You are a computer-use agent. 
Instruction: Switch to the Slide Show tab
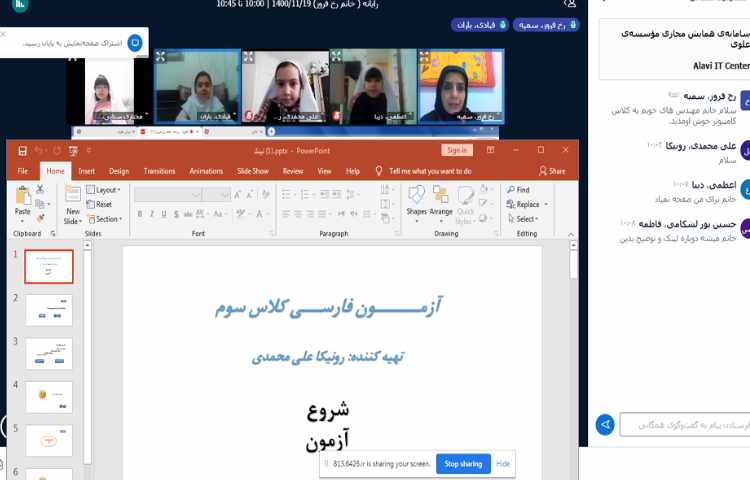tap(253, 171)
